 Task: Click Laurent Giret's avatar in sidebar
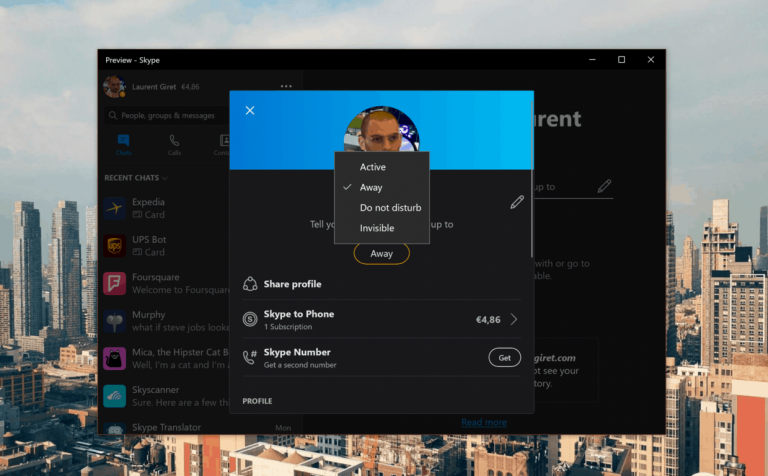coord(114,87)
